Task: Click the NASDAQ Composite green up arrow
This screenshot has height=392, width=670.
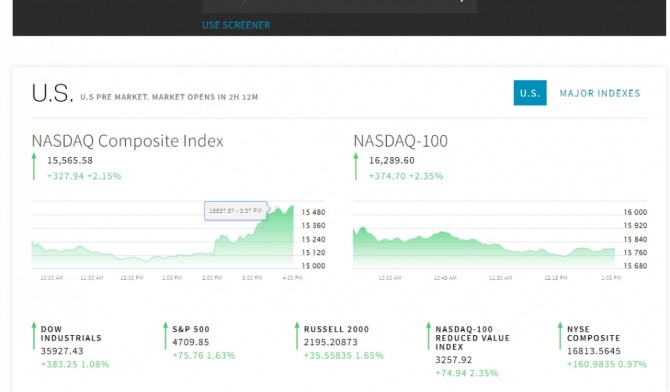Action: [x=34, y=167]
